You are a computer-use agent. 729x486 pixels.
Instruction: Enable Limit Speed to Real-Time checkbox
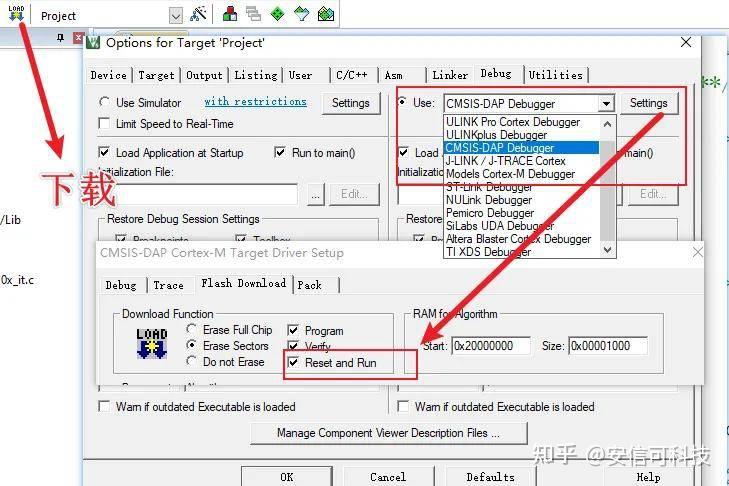tap(105, 123)
